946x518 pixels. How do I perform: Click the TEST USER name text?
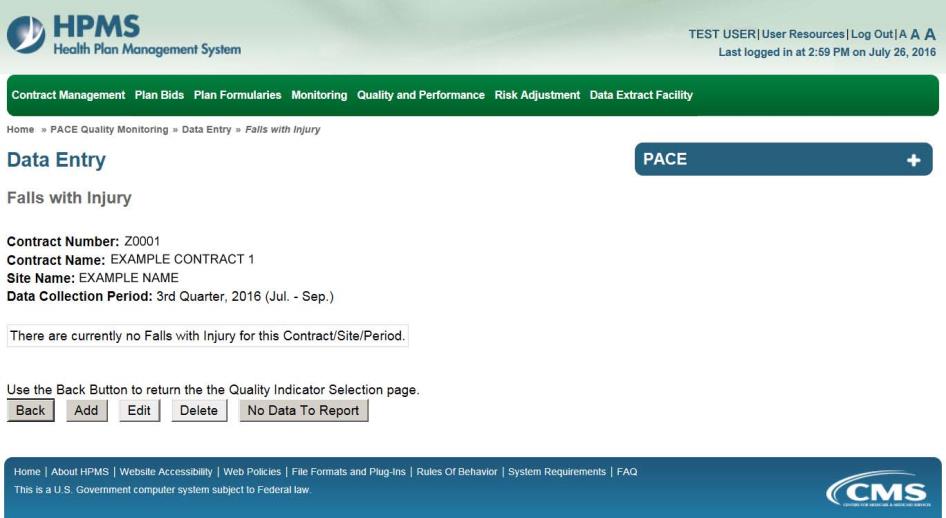click(722, 34)
